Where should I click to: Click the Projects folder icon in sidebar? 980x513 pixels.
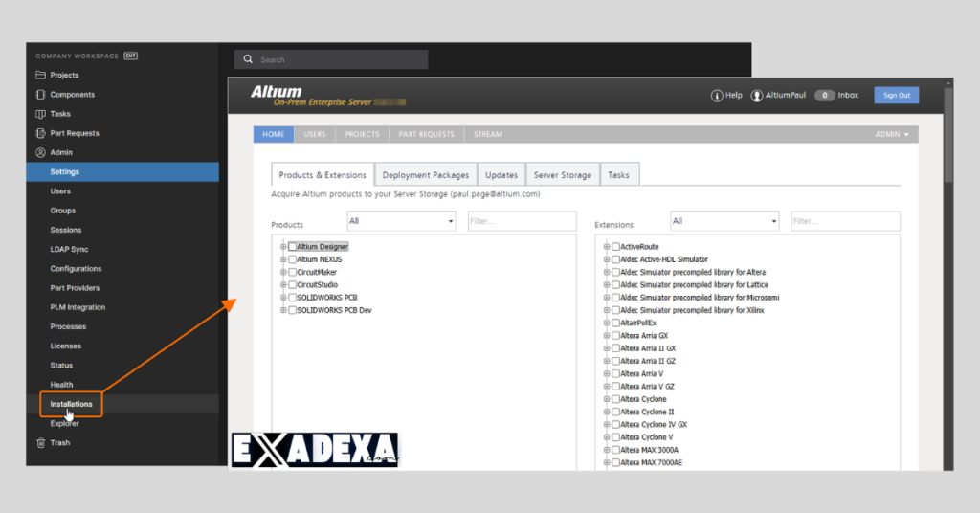coord(40,75)
